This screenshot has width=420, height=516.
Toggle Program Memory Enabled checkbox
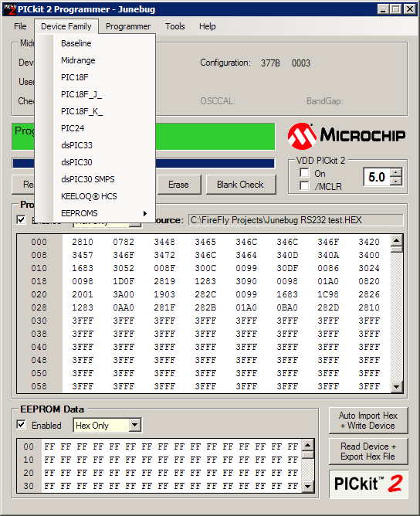[21, 219]
